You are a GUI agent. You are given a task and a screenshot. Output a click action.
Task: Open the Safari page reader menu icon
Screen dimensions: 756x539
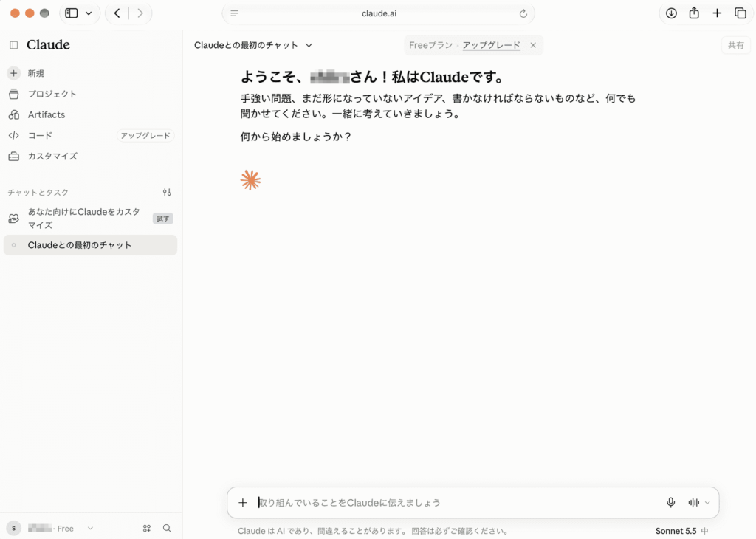234,13
